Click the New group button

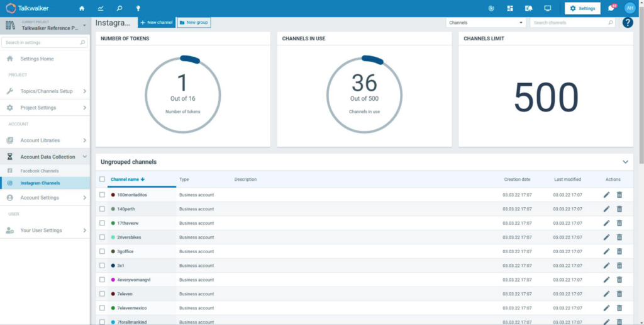[x=194, y=23]
